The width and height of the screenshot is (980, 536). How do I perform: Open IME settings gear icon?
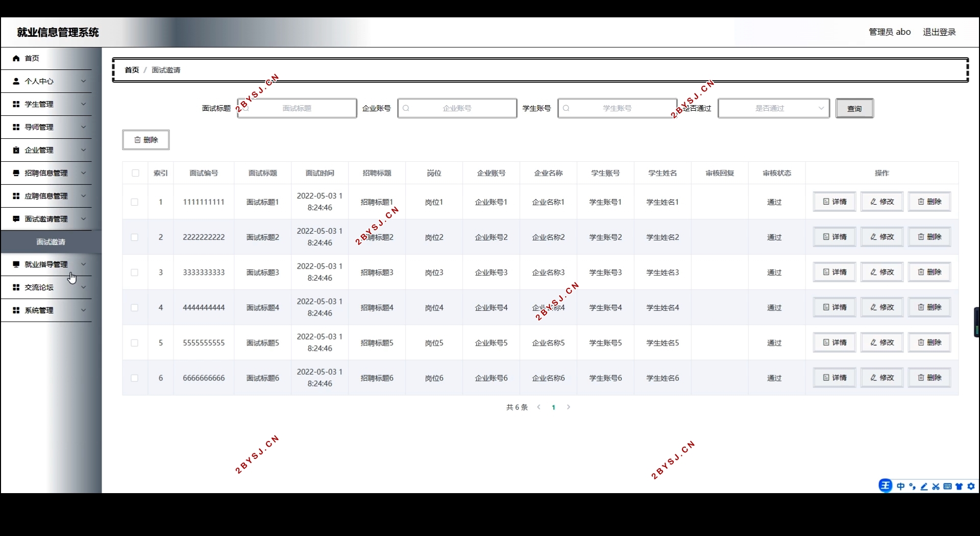(971, 486)
